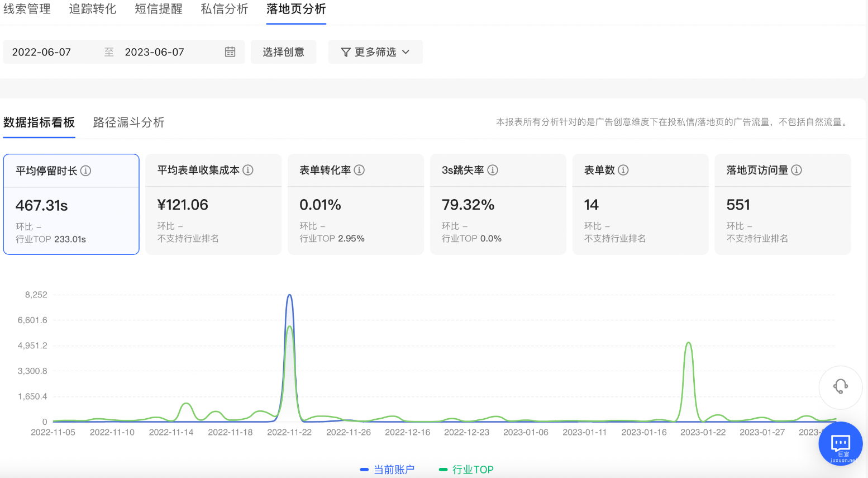This screenshot has height=478, width=868.
Task: Toggle the 行业TOP chart legend
Action: click(465, 470)
